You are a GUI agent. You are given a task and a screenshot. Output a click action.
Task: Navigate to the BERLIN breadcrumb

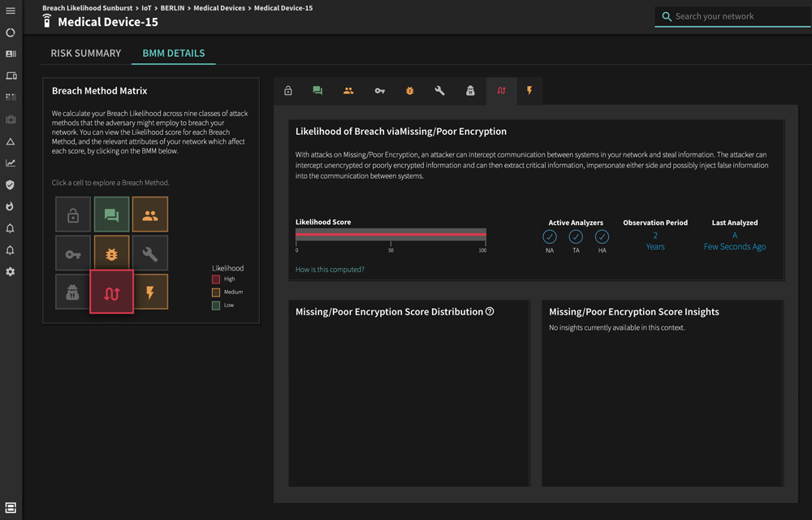172,8
